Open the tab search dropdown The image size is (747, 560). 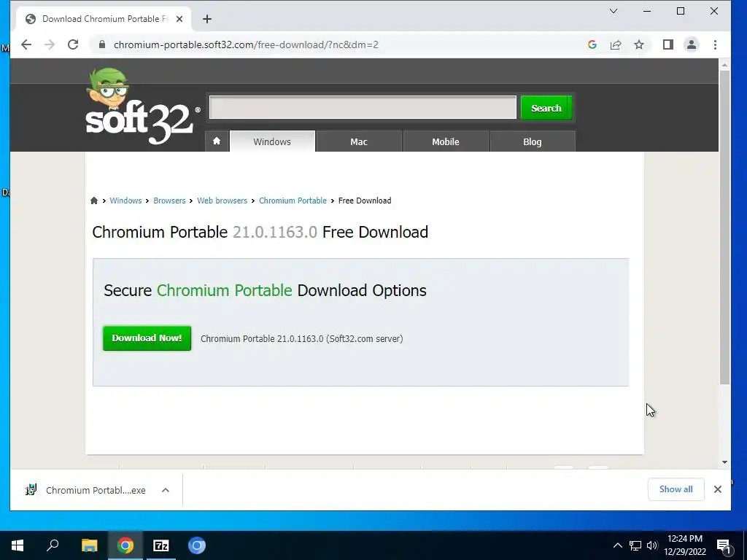pos(614,11)
